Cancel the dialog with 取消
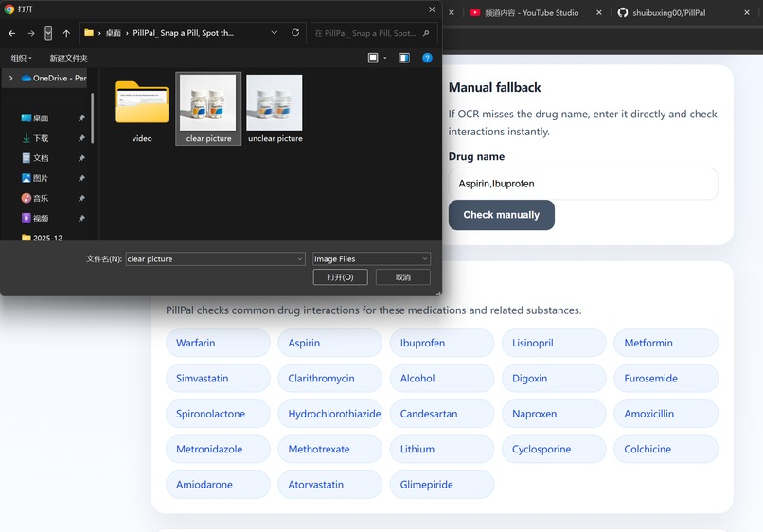 pyautogui.click(x=403, y=277)
